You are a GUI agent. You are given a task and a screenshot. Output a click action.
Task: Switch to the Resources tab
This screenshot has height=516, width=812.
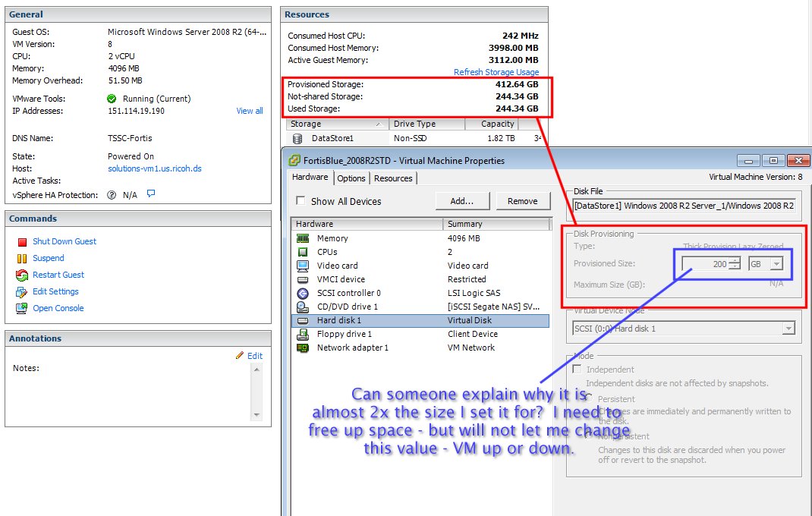(393, 178)
